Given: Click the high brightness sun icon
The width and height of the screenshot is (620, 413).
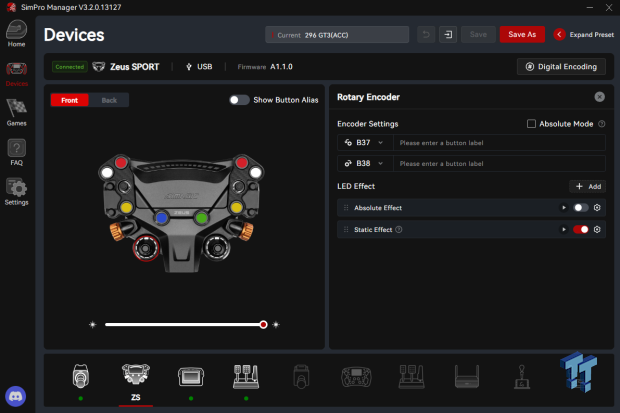Looking at the screenshot, I should (276, 325).
